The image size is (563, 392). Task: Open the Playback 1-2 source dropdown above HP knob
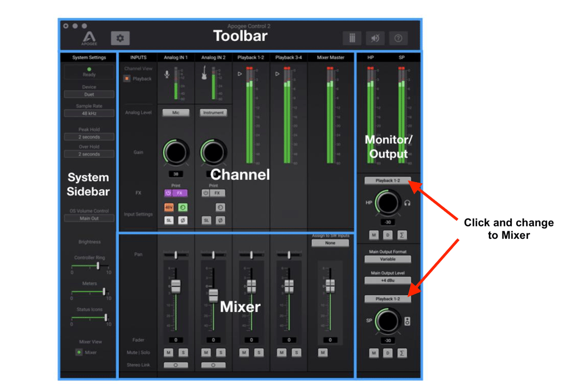(x=388, y=180)
